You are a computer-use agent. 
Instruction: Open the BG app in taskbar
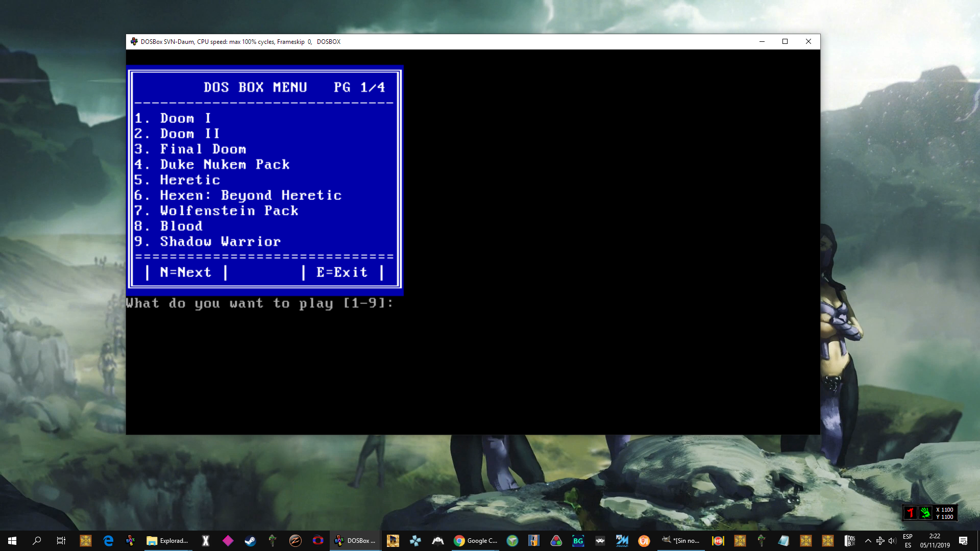coord(578,541)
